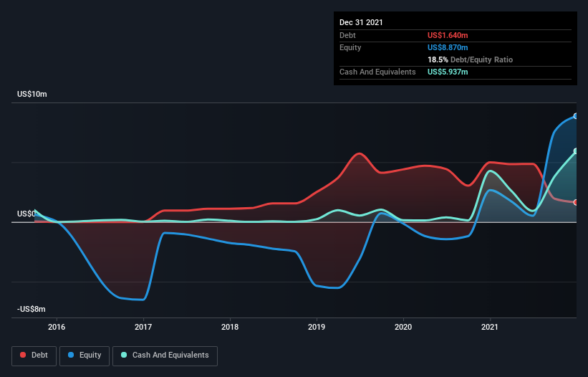Screen dimensions: 588x377
Task: Toggle the Debt series legend button
Action: [x=34, y=355]
